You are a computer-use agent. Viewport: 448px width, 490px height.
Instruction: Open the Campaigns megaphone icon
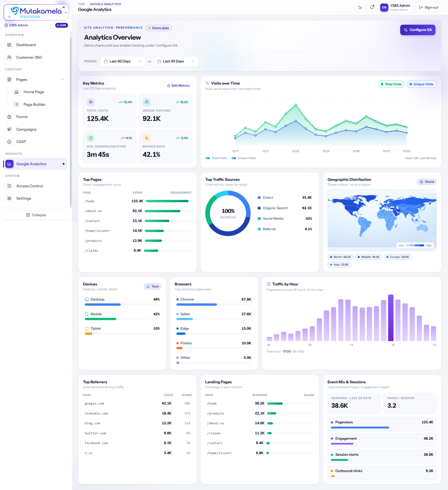(9, 129)
